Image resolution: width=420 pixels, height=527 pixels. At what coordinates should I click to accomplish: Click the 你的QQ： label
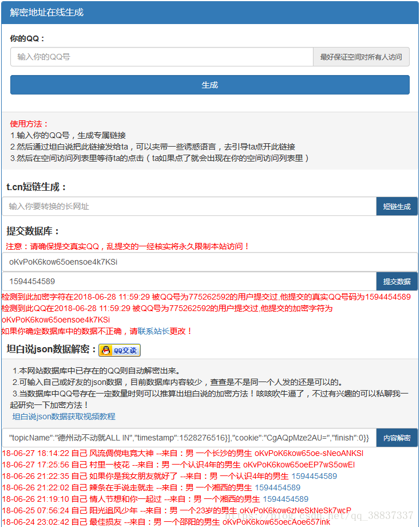[x=27, y=38]
